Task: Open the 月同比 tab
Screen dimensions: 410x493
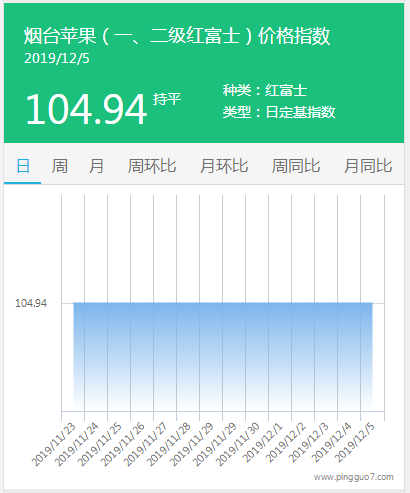Action: (368, 166)
